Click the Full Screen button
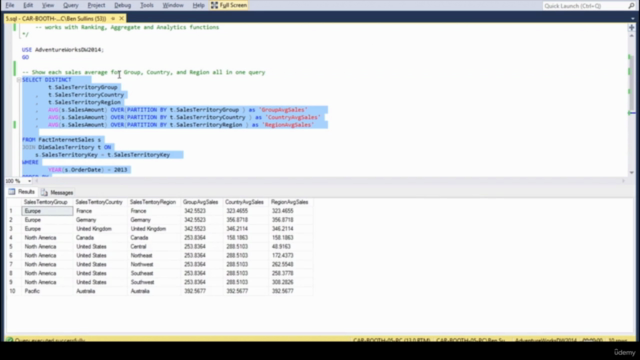The height and width of the screenshot is (360, 640). coord(229,5)
